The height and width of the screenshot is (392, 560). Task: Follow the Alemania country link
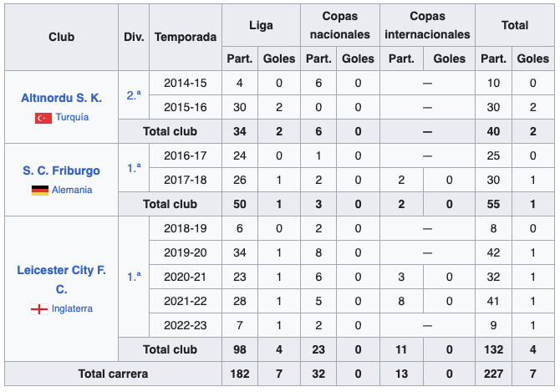72,190
